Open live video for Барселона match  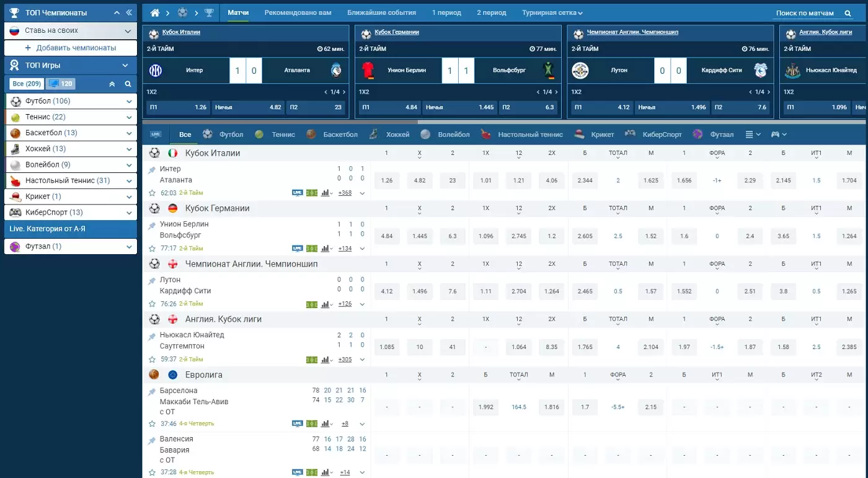tap(298, 424)
